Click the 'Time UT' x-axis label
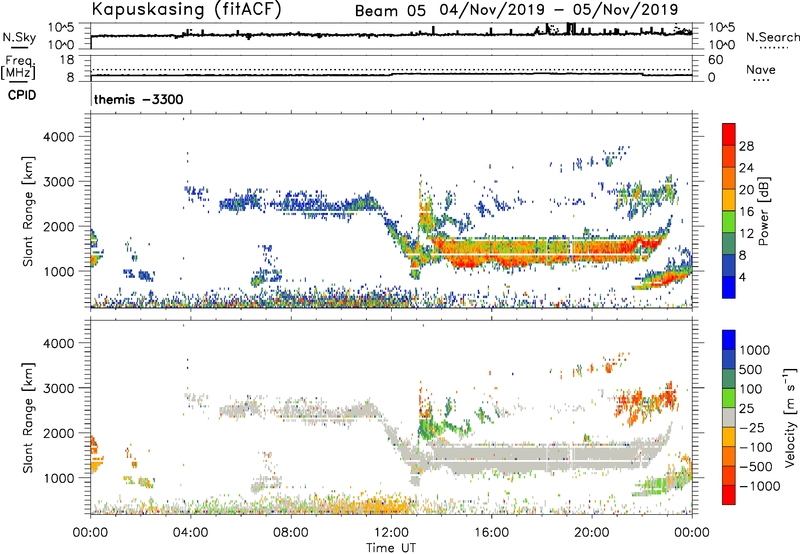Screen dimensions: 800x554 click(391, 548)
